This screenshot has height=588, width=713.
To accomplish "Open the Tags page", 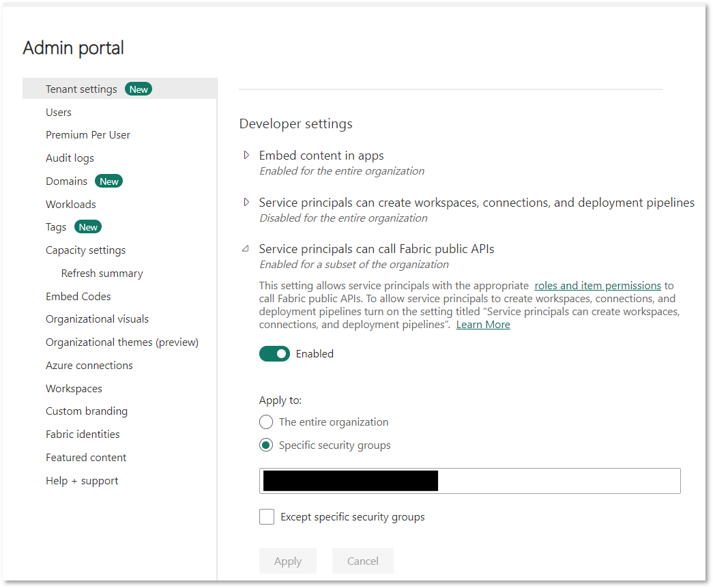I will point(56,227).
